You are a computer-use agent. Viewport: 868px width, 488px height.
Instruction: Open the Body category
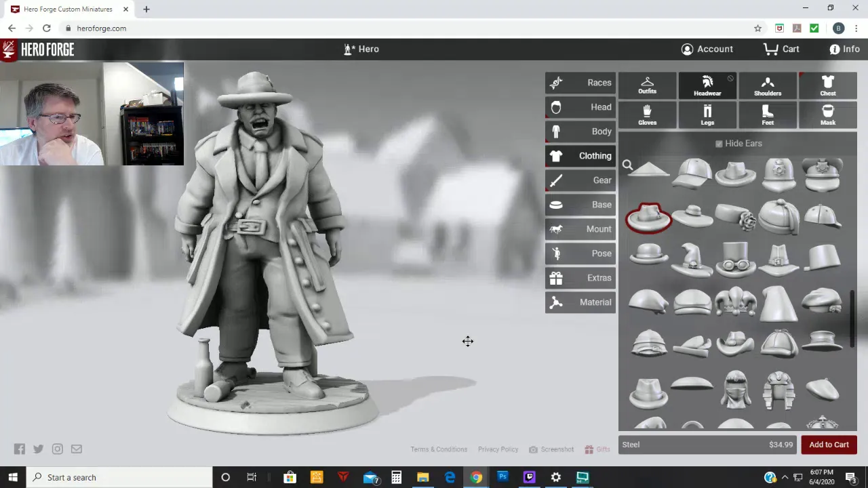click(580, 131)
